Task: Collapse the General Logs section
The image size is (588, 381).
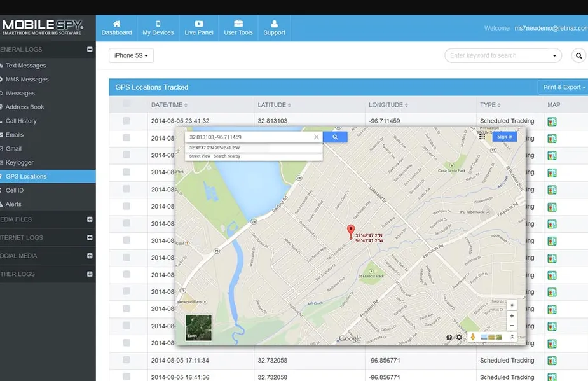Action: click(90, 49)
